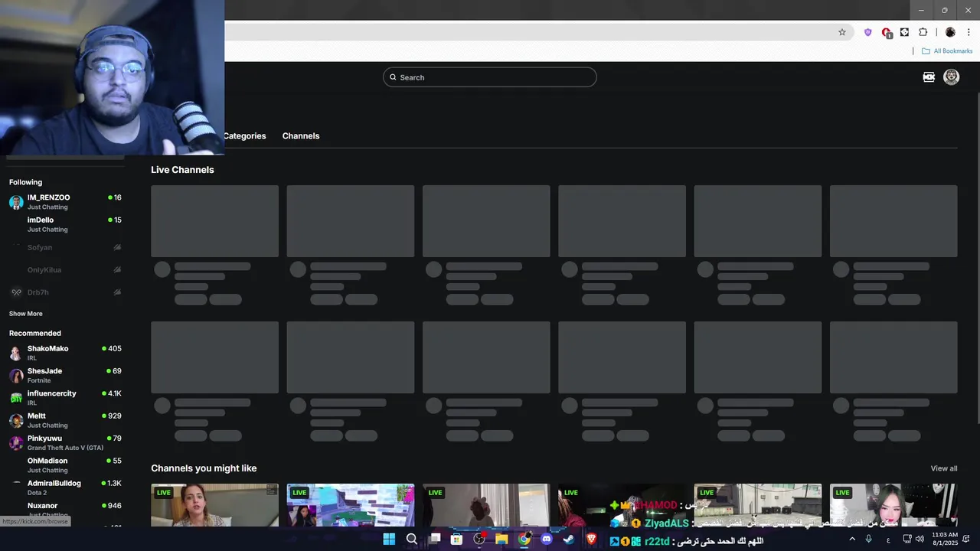Open the colorful Fortnite gameplay thumbnail
Screen dimensions: 980x551
click(x=350, y=505)
